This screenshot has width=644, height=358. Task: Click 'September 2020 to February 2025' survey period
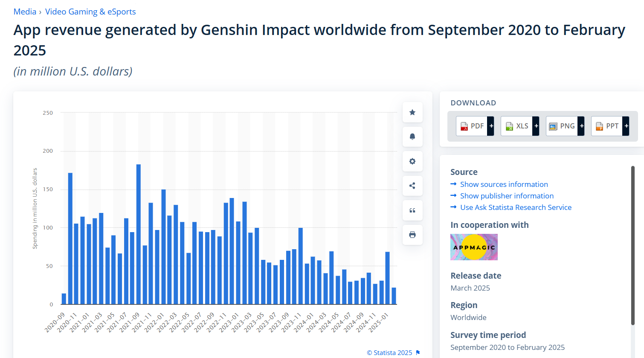[508, 347]
